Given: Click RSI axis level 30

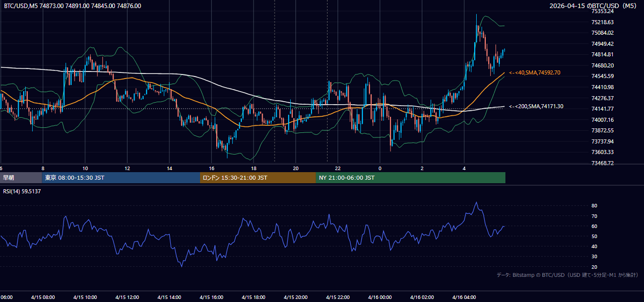Looking at the screenshot, I should [x=594, y=256].
